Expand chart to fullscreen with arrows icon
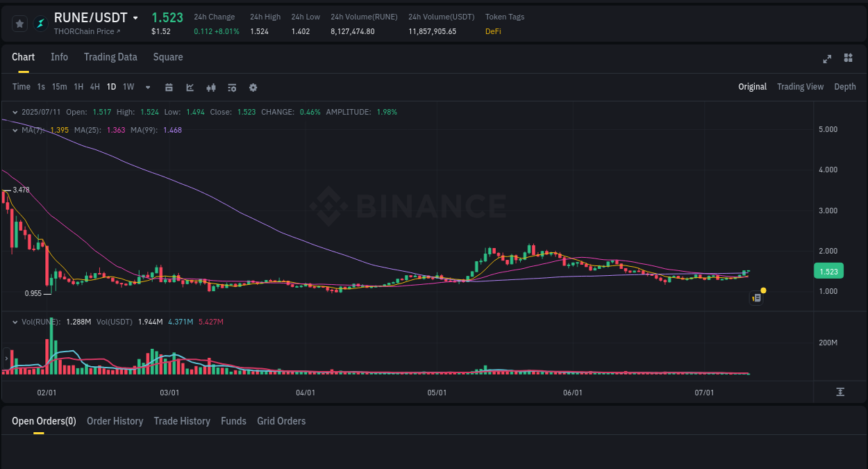 point(827,58)
